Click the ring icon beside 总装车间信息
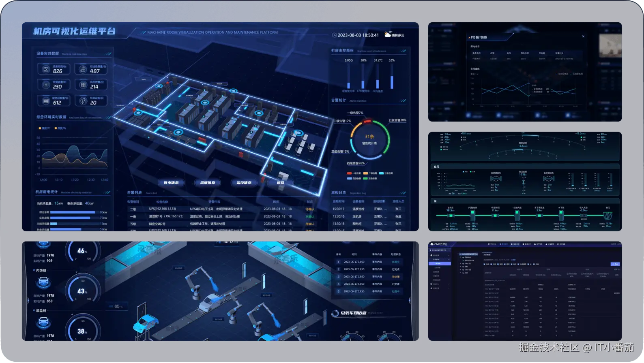The height and width of the screenshot is (363, 644). 335,313
